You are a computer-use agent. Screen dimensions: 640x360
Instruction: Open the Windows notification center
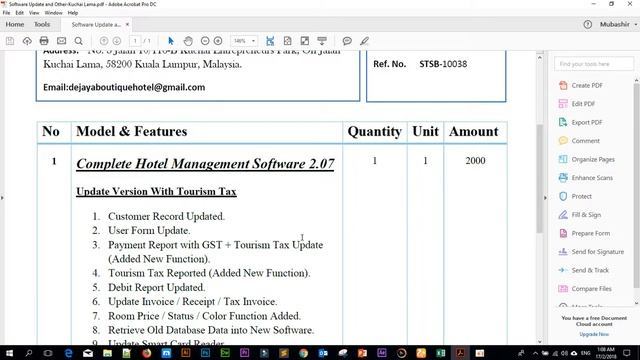[x=627, y=353]
